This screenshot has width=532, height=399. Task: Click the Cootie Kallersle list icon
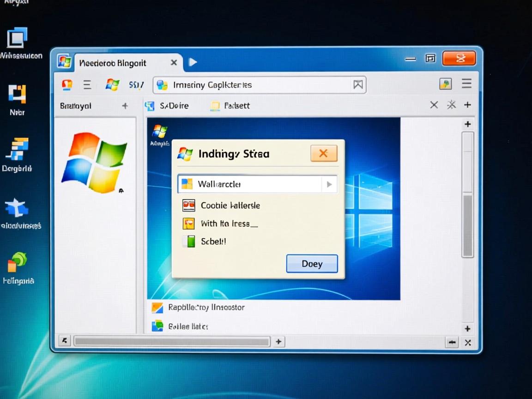(188, 206)
